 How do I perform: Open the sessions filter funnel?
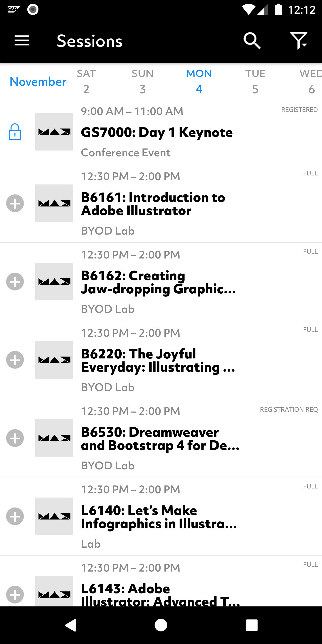click(299, 40)
